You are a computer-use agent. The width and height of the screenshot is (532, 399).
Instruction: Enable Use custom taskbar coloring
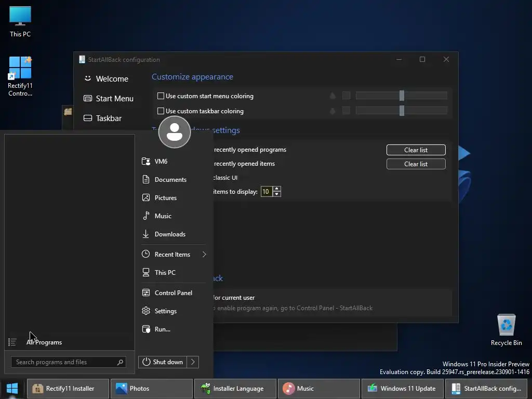point(161,111)
